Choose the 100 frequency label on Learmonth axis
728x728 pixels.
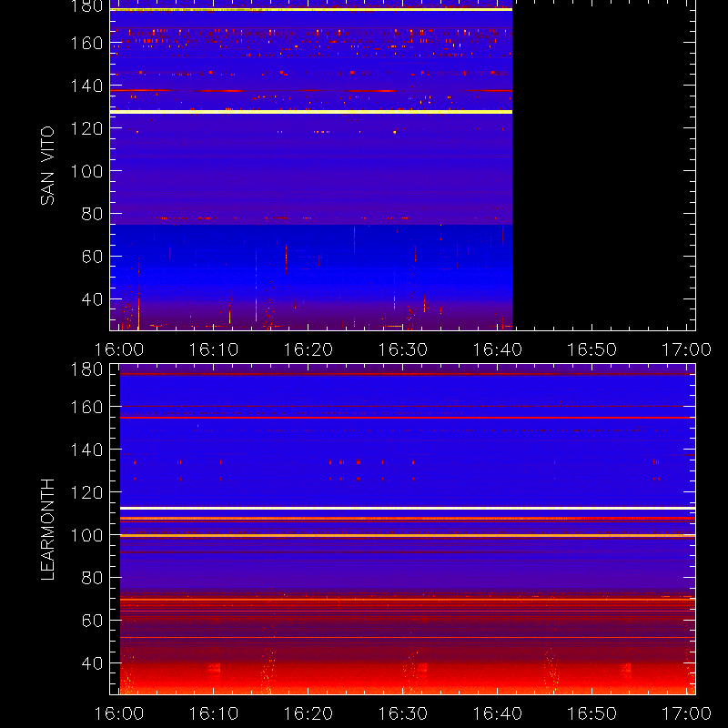[86, 535]
